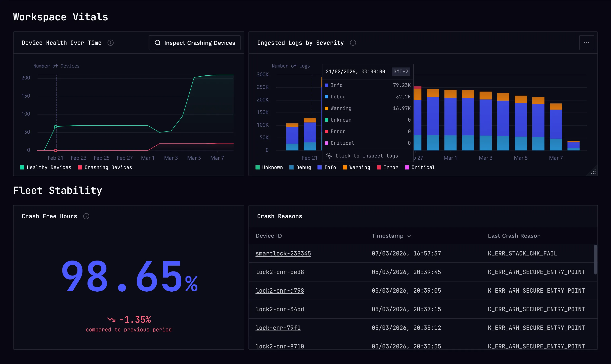The width and height of the screenshot is (611, 364).
Task: Click the Inspect Crashing Devices button
Action: (195, 43)
